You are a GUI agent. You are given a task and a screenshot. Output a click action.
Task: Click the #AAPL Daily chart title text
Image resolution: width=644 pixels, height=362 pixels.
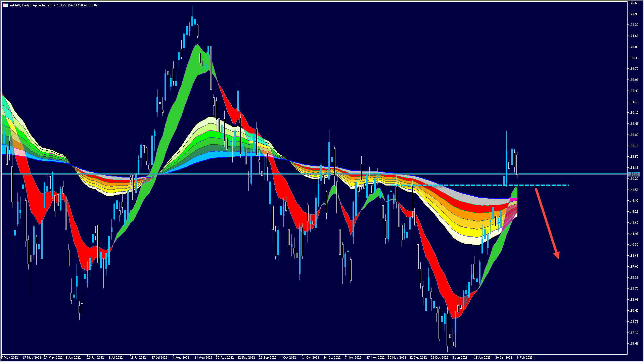[54, 5]
